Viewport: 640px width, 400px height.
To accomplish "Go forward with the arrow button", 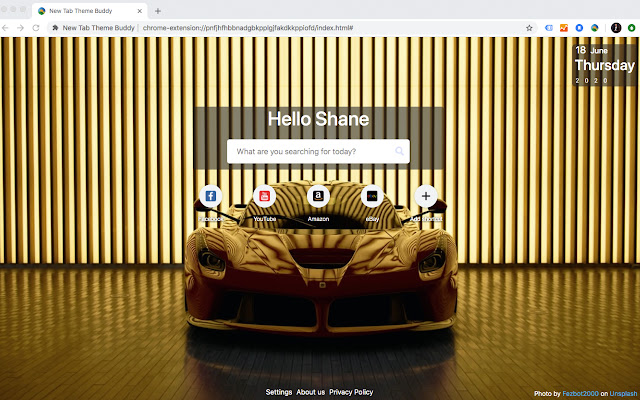I will point(20,28).
